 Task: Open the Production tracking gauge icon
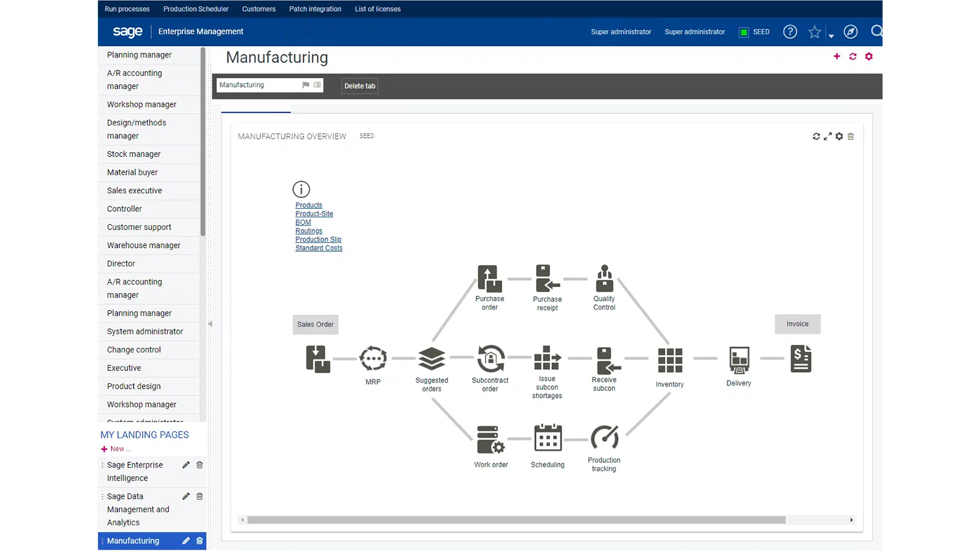pos(604,438)
